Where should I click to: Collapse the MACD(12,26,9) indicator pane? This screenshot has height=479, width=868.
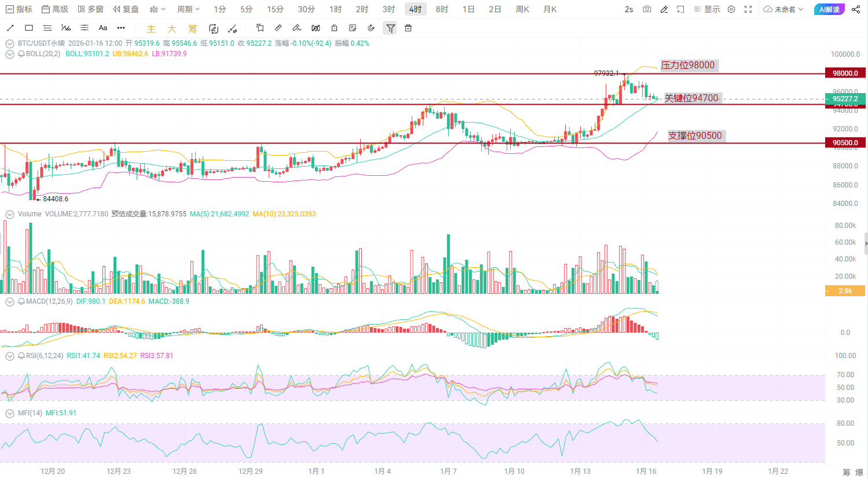[x=9, y=301]
